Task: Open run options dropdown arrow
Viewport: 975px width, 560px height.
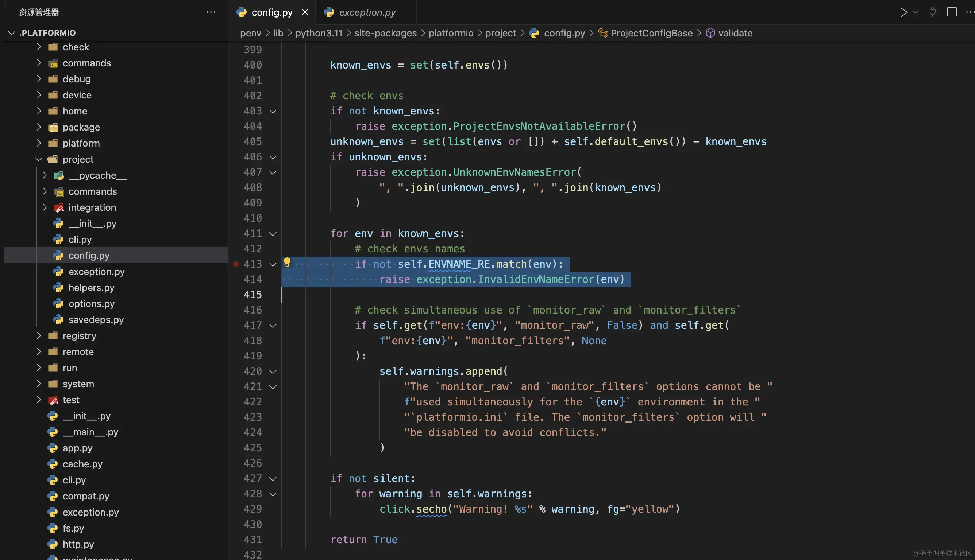Action: 916,12
